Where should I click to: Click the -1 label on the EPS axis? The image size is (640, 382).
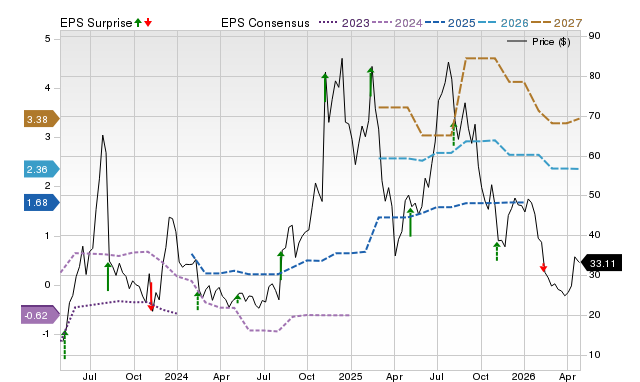click(x=46, y=334)
